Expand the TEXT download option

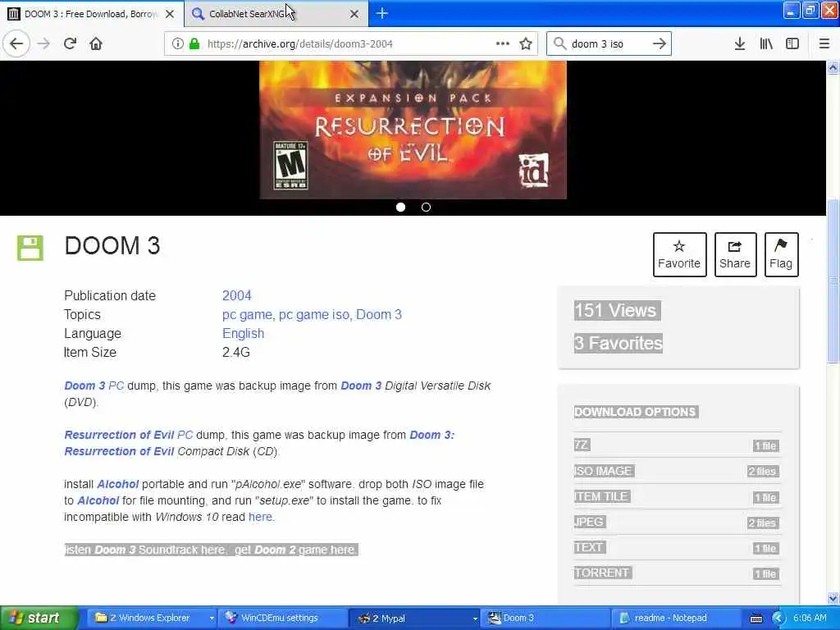point(677,547)
